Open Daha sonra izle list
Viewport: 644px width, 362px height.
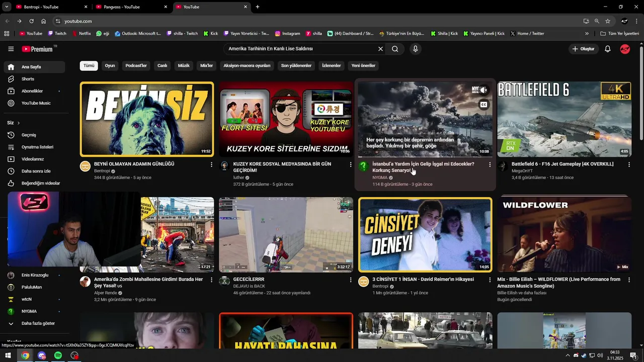34,171
